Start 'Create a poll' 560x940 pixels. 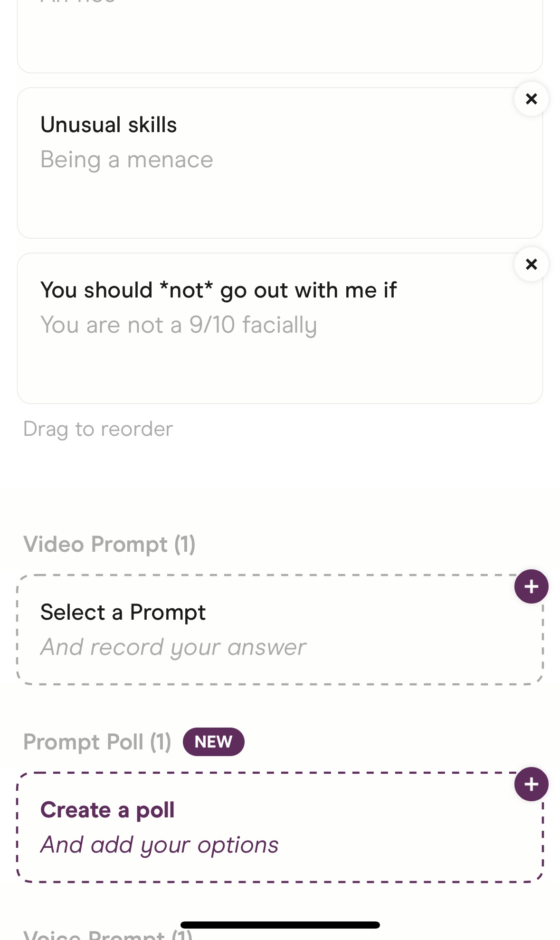point(107,810)
